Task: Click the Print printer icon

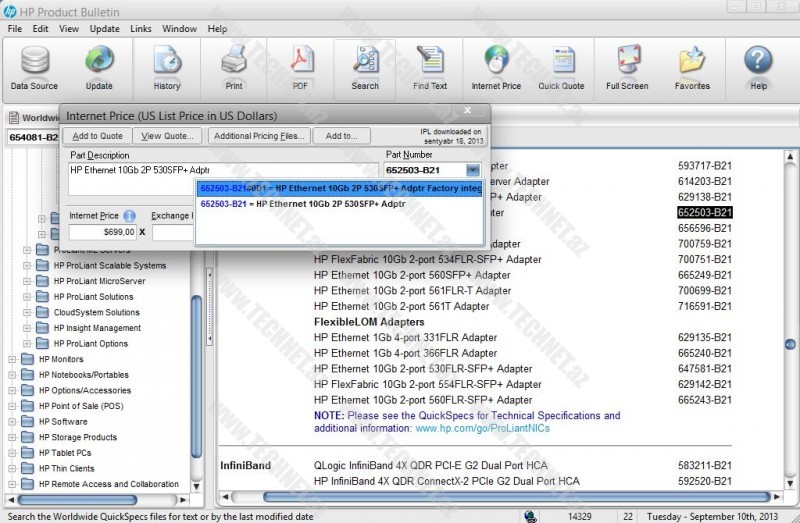Action: point(234,60)
